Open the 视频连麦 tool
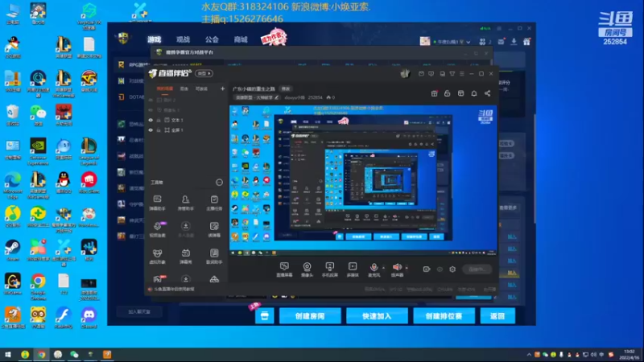 157,229
